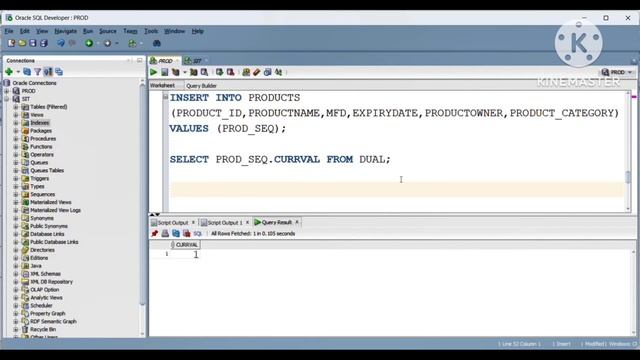Open the File menu

point(9,31)
